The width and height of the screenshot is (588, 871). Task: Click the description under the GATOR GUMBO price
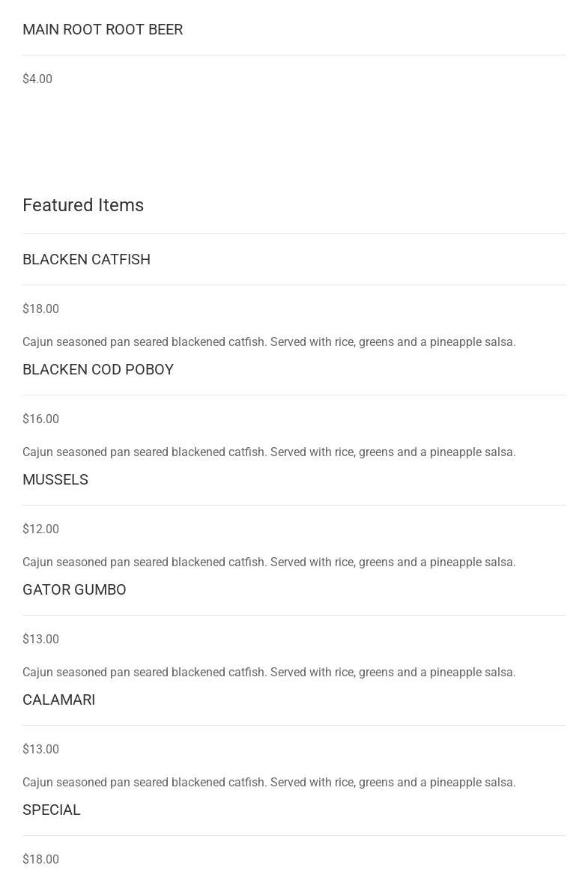click(269, 672)
